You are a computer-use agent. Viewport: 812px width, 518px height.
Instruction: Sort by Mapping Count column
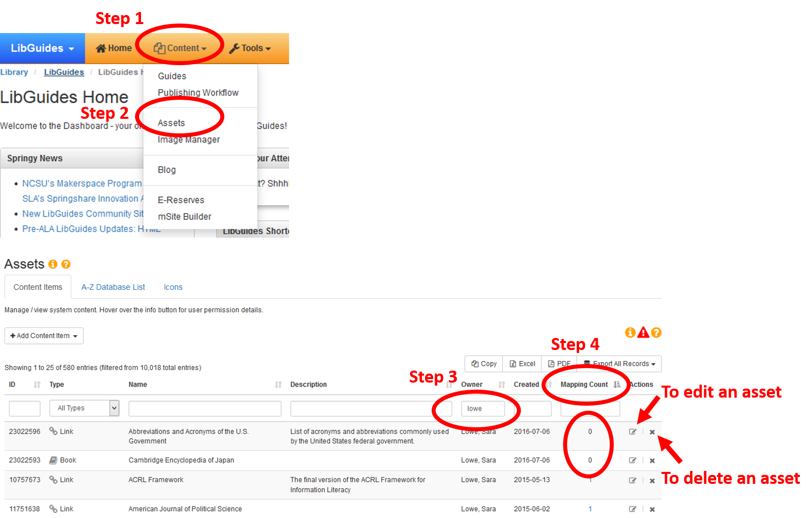point(590,385)
